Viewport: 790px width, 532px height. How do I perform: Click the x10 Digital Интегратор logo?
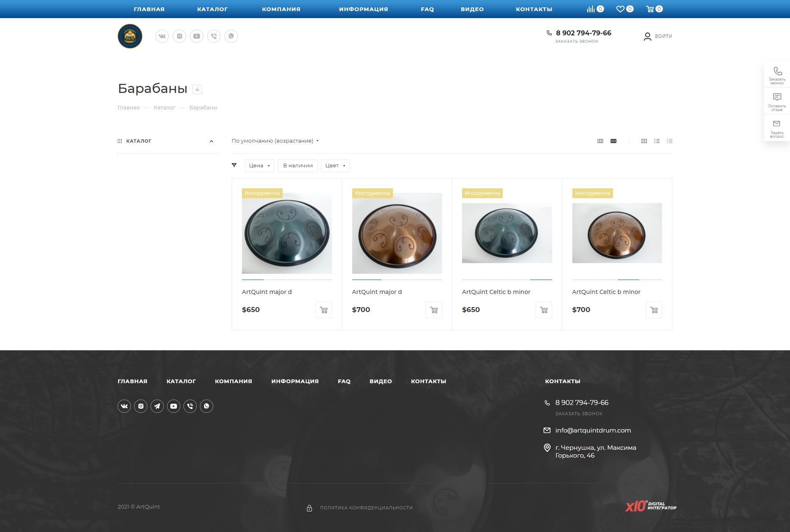click(x=651, y=506)
